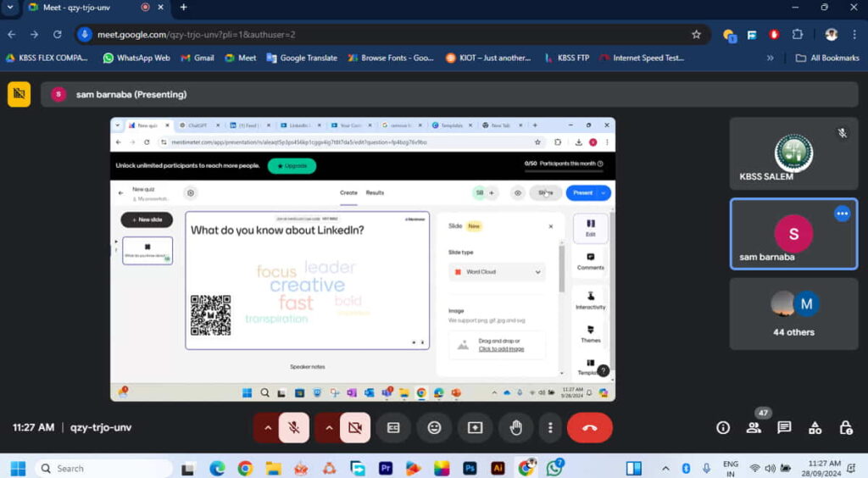Bookmark this page with the star
The width and height of the screenshot is (868, 478).
(697, 34)
